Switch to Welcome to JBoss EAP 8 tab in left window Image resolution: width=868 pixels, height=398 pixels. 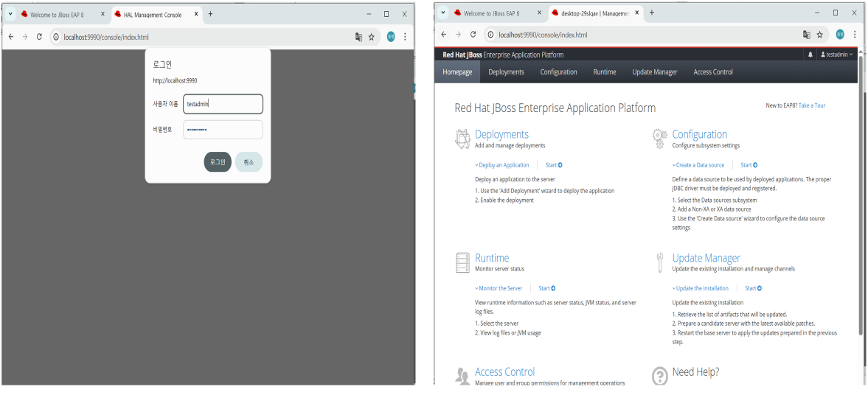57,15
